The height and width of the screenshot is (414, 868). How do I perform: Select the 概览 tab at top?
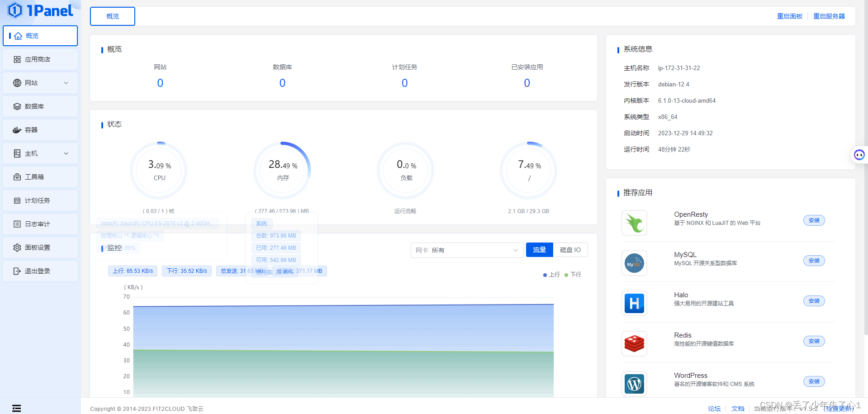coord(113,16)
